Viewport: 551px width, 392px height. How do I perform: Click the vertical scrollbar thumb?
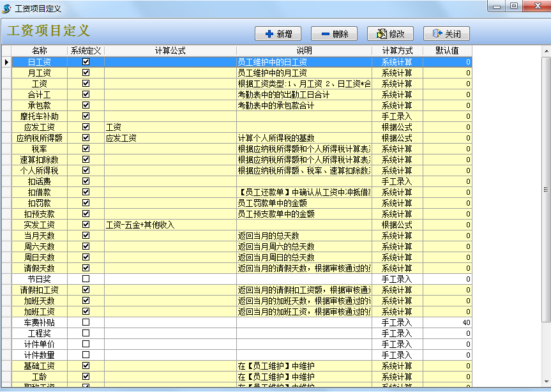coord(546,189)
